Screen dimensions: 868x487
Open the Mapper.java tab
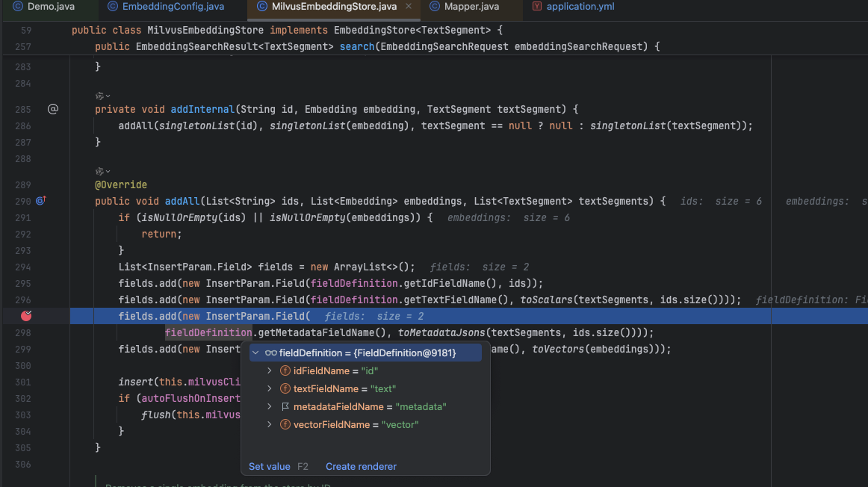click(464, 7)
